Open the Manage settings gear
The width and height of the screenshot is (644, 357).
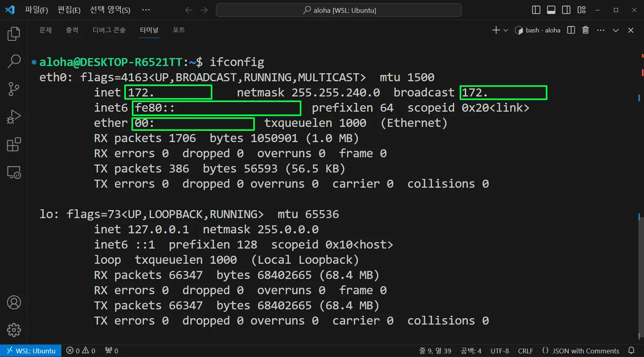14,330
